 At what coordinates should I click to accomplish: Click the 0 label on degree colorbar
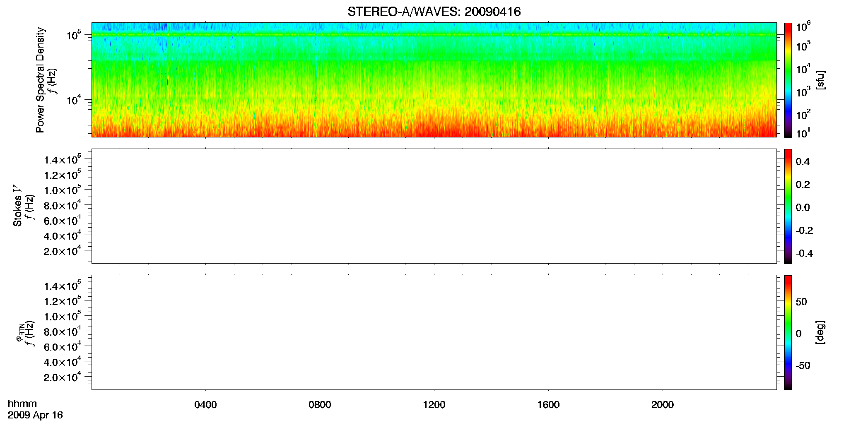[x=799, y=334]
